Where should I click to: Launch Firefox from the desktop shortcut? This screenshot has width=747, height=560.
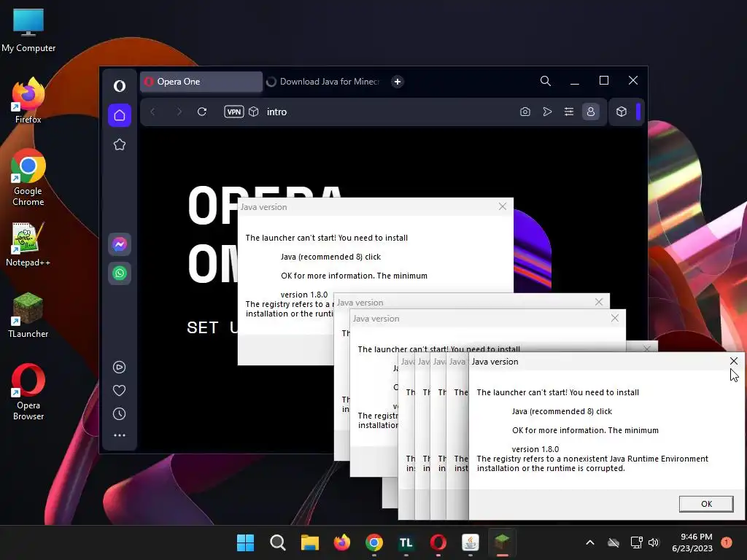pos(28,101)
